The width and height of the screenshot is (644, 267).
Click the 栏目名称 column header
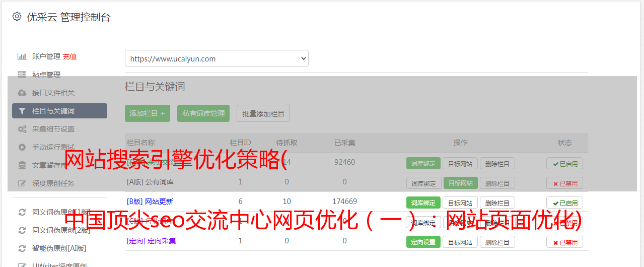[x=141, y=143]
